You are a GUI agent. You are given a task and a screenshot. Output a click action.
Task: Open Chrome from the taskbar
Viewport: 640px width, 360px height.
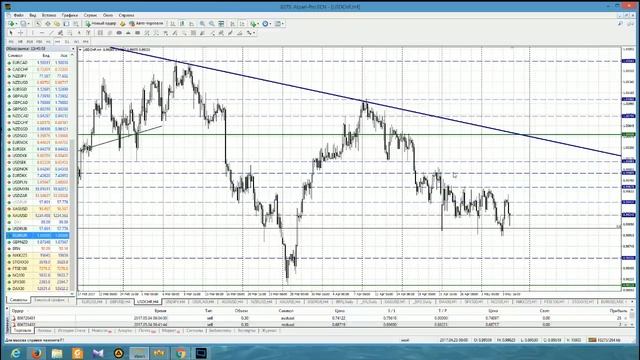click(x=180, y=353)
